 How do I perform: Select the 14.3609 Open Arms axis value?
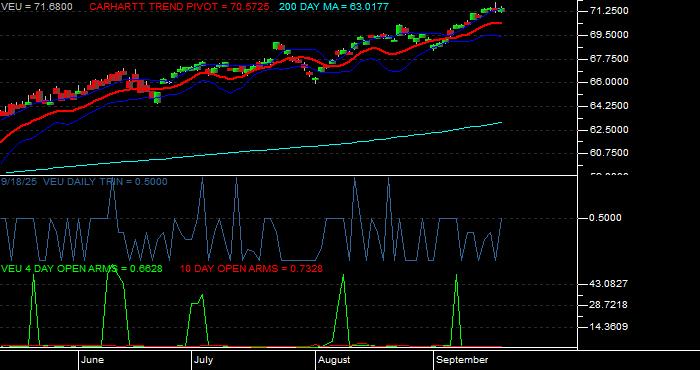click(x=609, y=327)
